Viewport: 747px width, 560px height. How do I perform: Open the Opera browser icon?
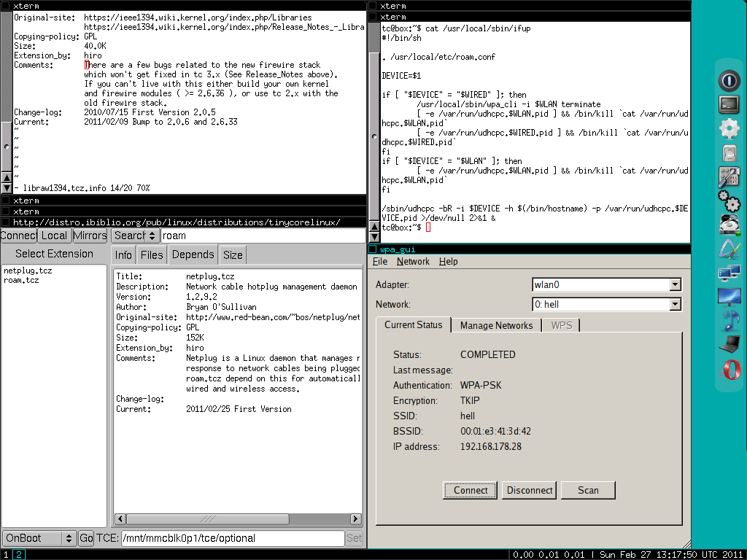click(x=729, y=370)
